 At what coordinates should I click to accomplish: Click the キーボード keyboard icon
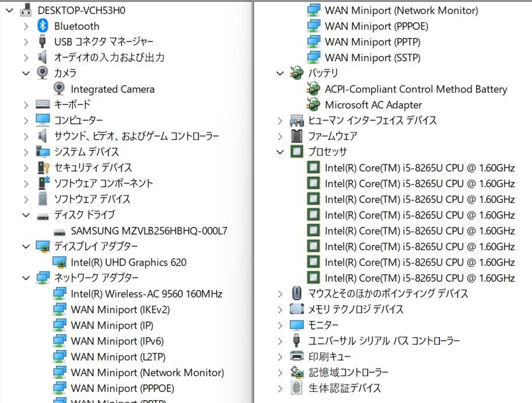pos(43,104)
